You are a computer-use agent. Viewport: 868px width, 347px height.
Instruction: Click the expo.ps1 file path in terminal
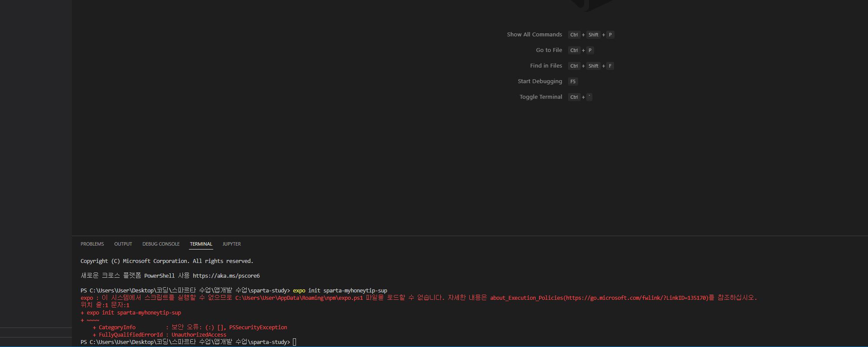[x=299, y=298]
